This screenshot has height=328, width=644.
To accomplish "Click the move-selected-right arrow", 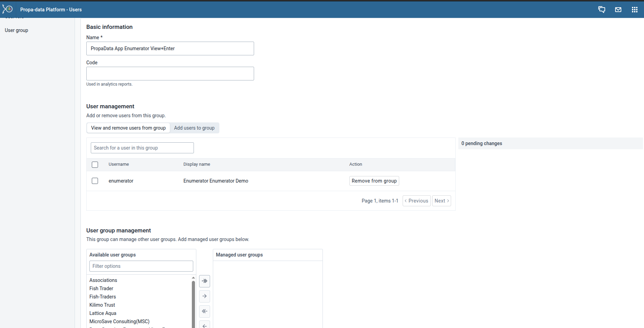I will [x=204, y=296].
